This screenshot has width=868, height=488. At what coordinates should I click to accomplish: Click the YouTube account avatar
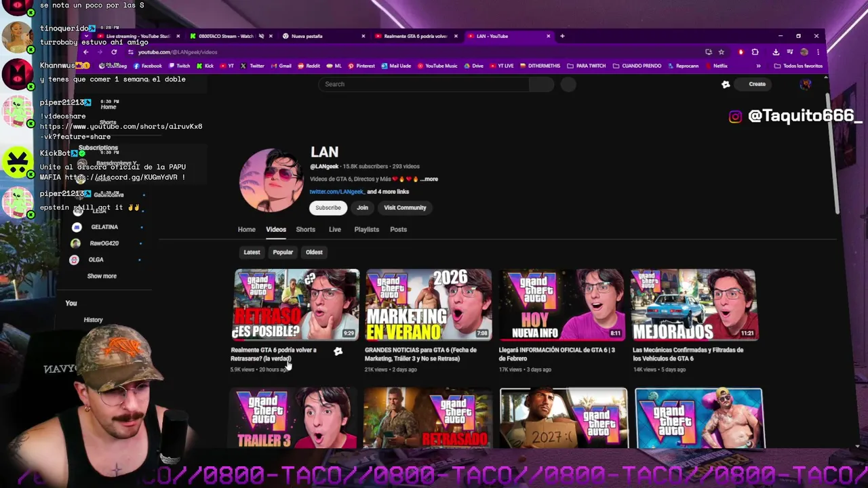806,84
